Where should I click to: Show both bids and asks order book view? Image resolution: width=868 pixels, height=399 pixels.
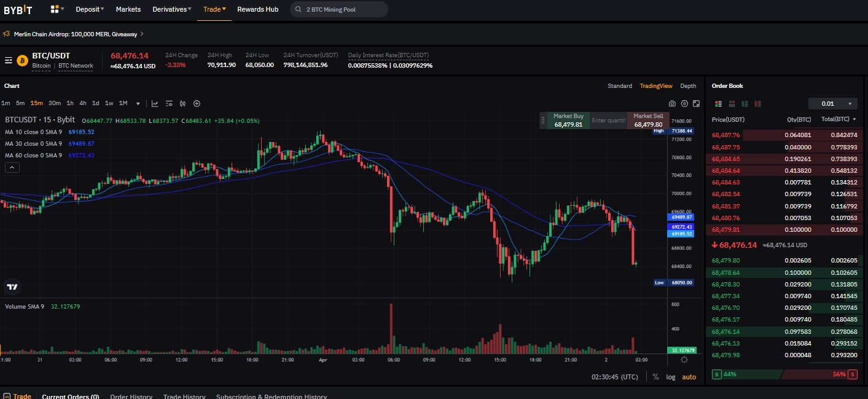(x=719, y=104)
